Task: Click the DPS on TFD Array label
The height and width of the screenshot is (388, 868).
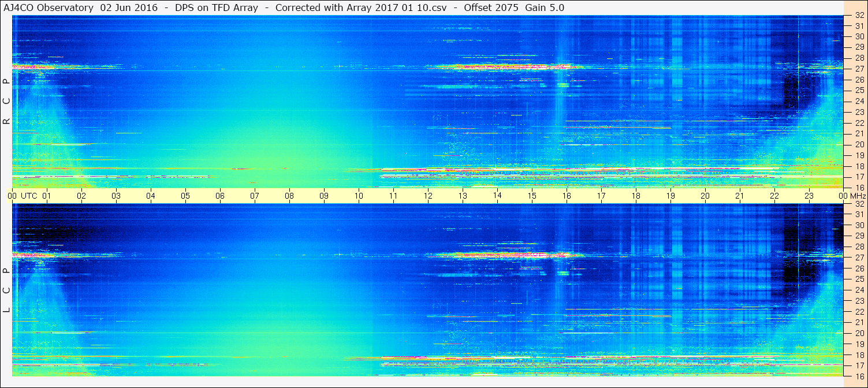Action: tap(217, 8)
